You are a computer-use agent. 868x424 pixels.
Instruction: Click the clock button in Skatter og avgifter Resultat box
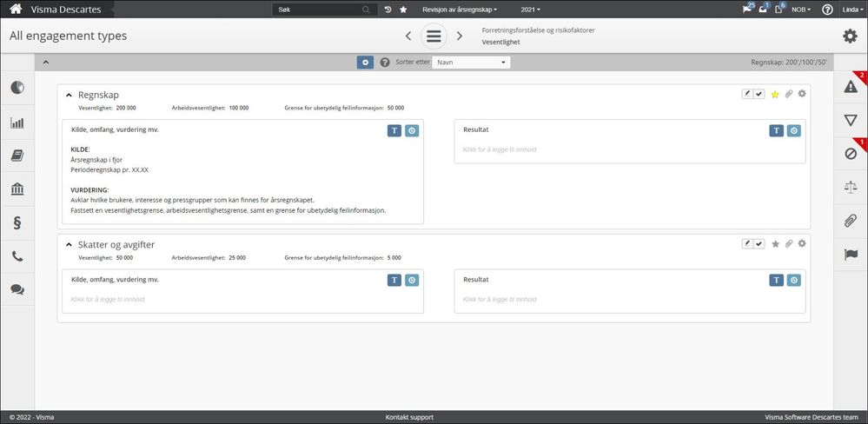(794, 280)
